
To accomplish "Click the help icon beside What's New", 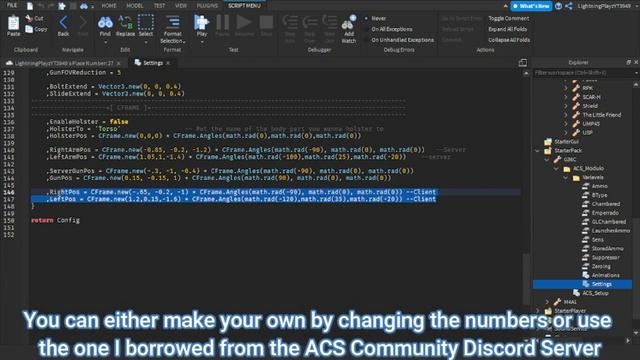I will click(x=558, y=6).
